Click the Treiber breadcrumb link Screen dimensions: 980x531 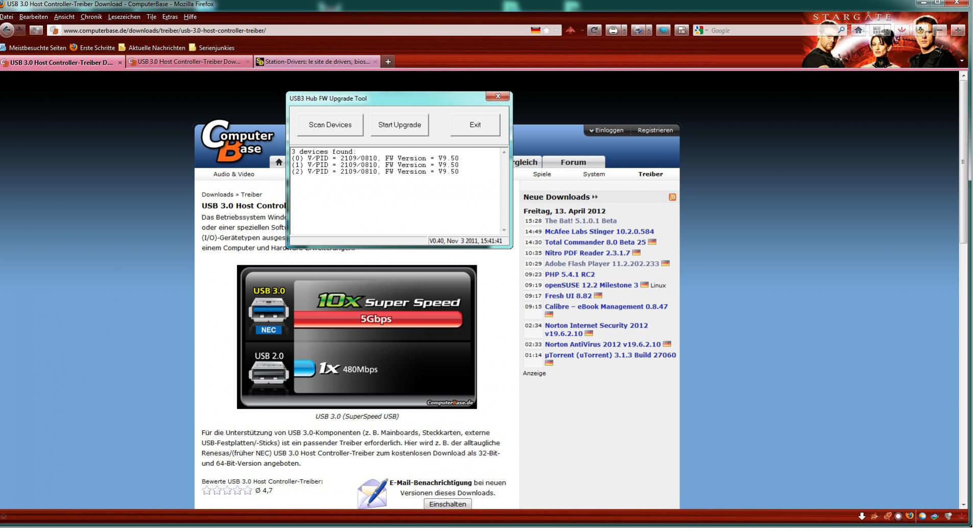251,195
